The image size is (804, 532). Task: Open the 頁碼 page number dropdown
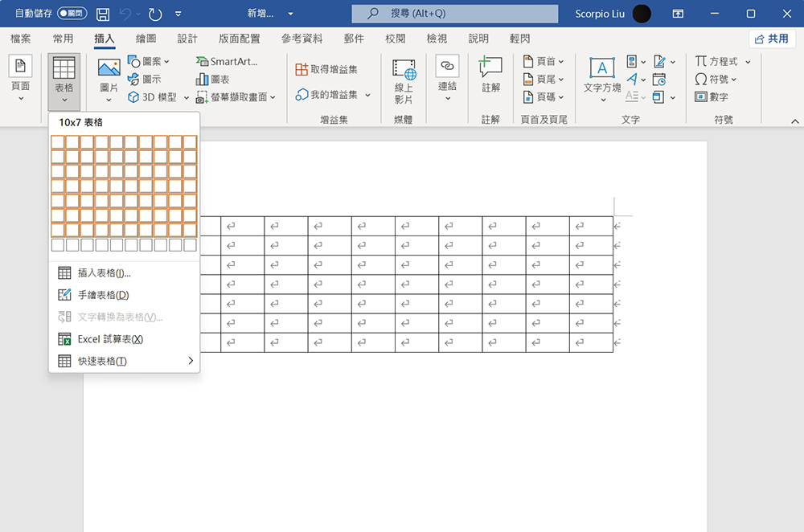click(544, 96)
